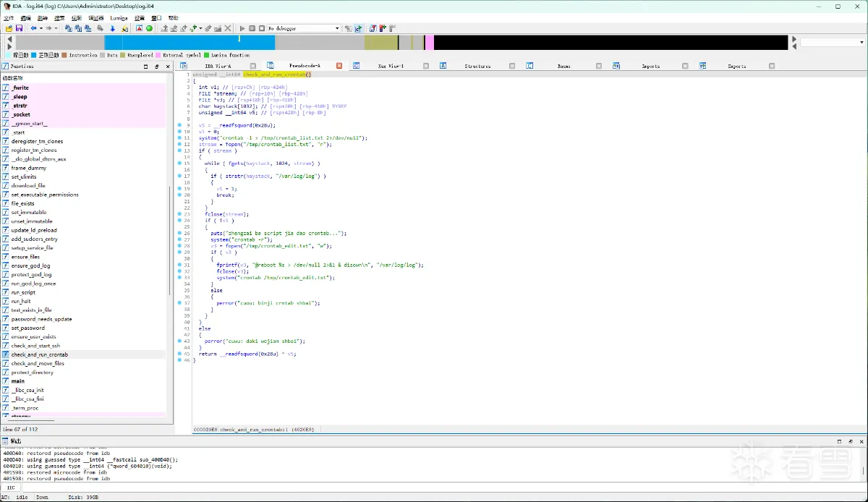Viewport: 868px width, 502px height.
Task: Toggle breakpoint dot on line 43
Action: 180,341
